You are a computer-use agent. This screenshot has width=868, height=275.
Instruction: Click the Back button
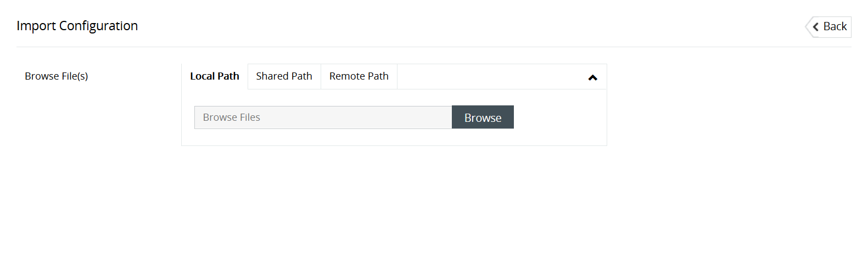[x=834, y=27]
